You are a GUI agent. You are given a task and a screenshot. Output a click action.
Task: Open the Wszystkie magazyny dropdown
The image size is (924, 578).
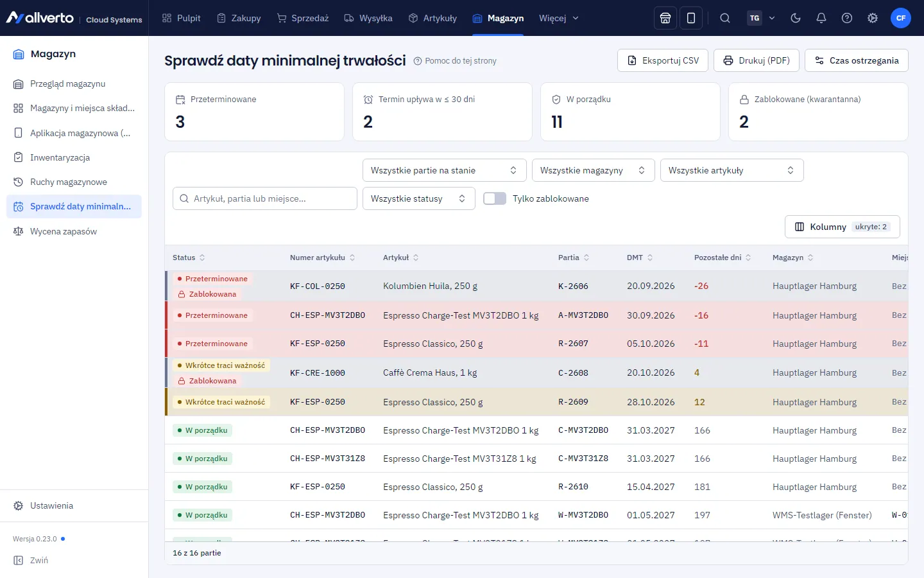tap(594, 170)
